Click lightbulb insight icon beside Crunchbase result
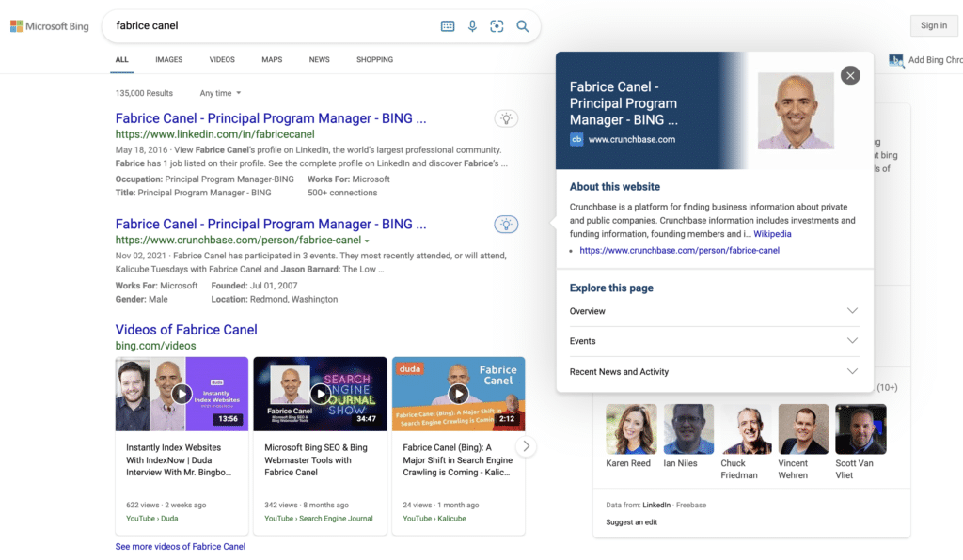Screen dimensions: 963x560 506,224
